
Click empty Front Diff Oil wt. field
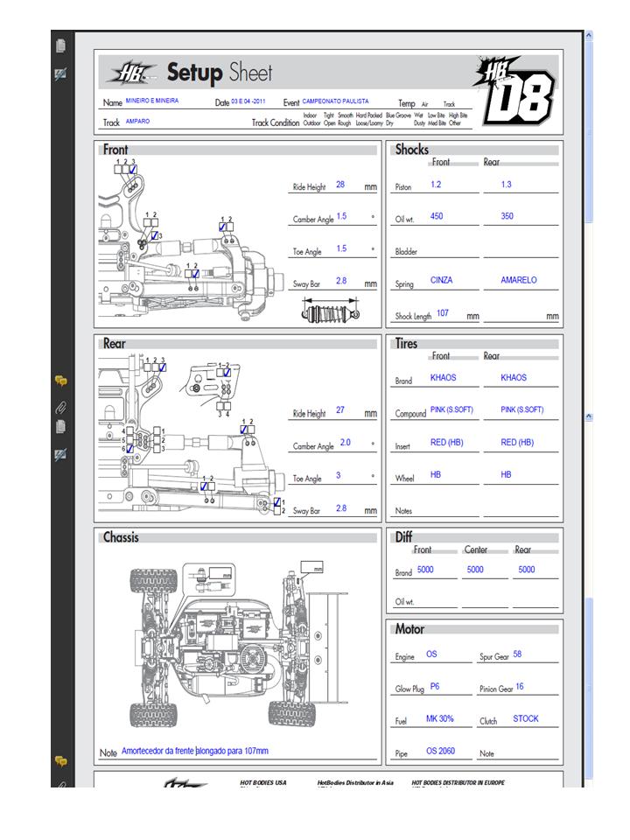[437, 600]
